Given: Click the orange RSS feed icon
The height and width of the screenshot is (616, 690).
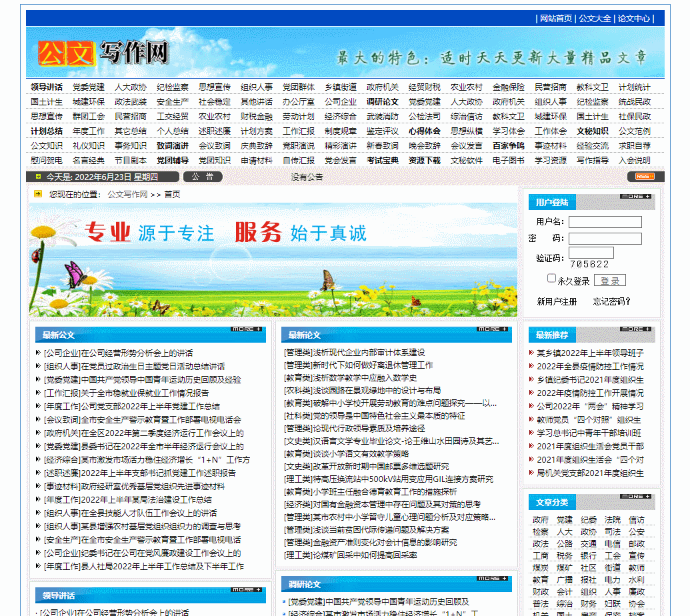Looking at the screenshot, I should [645, 177].
